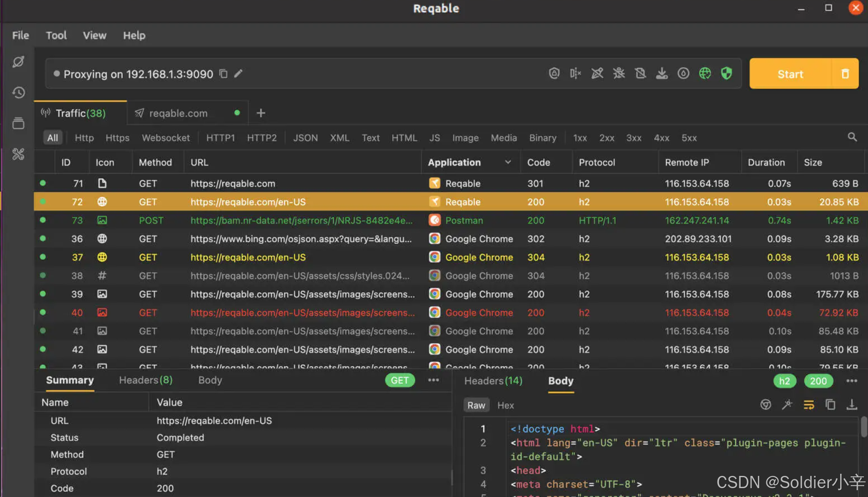Click the crossed-out pen rewrite icon
Image resolution: width=868 pixels, height=497 pixels.
pos(597,73)
